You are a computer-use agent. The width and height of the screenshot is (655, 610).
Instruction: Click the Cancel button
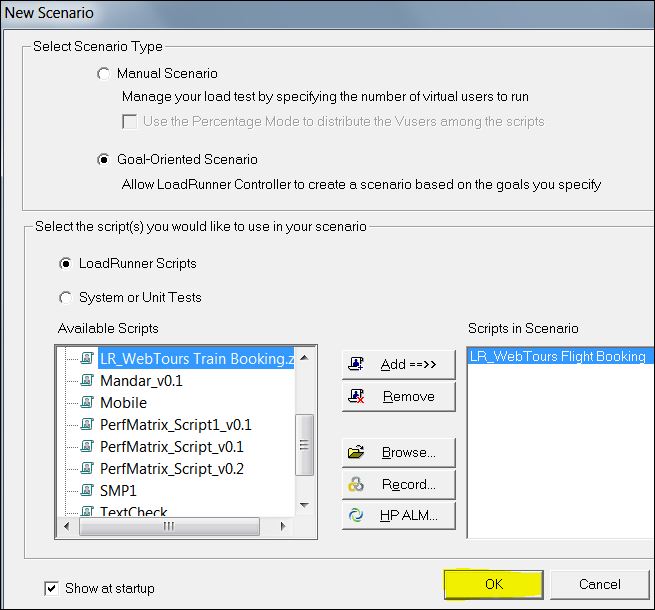(599, 585)
